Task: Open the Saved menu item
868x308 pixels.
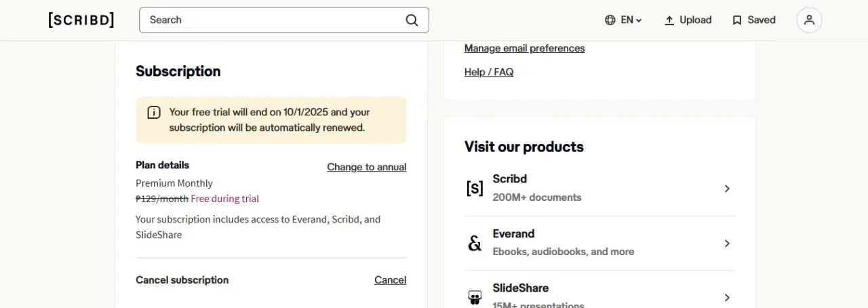Action: click(x=753, y=20)
